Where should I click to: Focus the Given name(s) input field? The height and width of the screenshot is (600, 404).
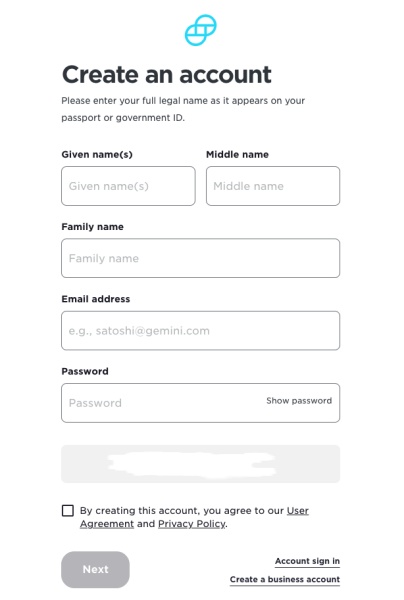(x=128, y=186)
